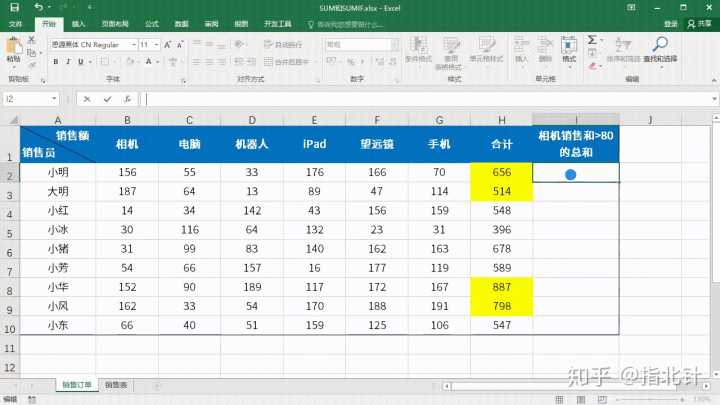Open the Name Box dropdown arrow
The height and width of the screenshot is (405, 720).
tap(54, 99)
